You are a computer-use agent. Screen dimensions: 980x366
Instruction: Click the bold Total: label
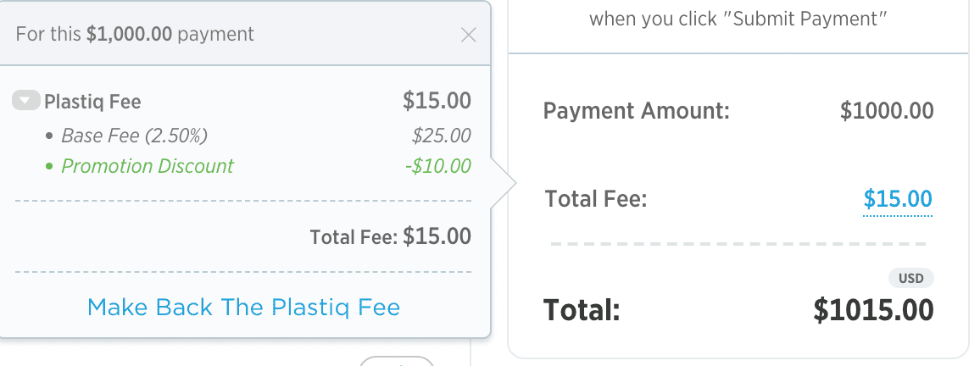pos(582,310)
